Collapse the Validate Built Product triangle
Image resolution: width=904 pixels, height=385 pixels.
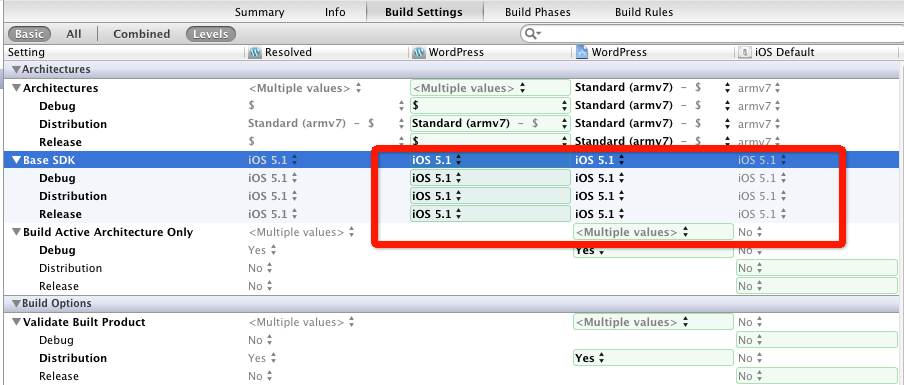[x=17, y=322]
